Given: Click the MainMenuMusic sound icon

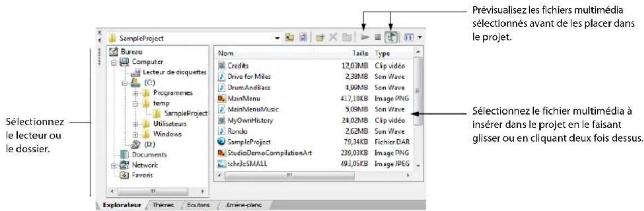Looking at the screenshot, I should [222, 109].
